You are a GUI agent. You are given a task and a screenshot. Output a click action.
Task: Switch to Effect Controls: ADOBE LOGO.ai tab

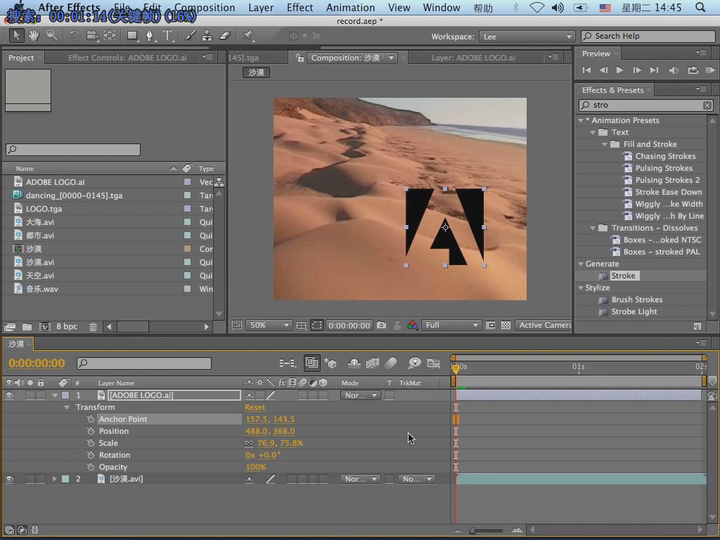(127, 57)
